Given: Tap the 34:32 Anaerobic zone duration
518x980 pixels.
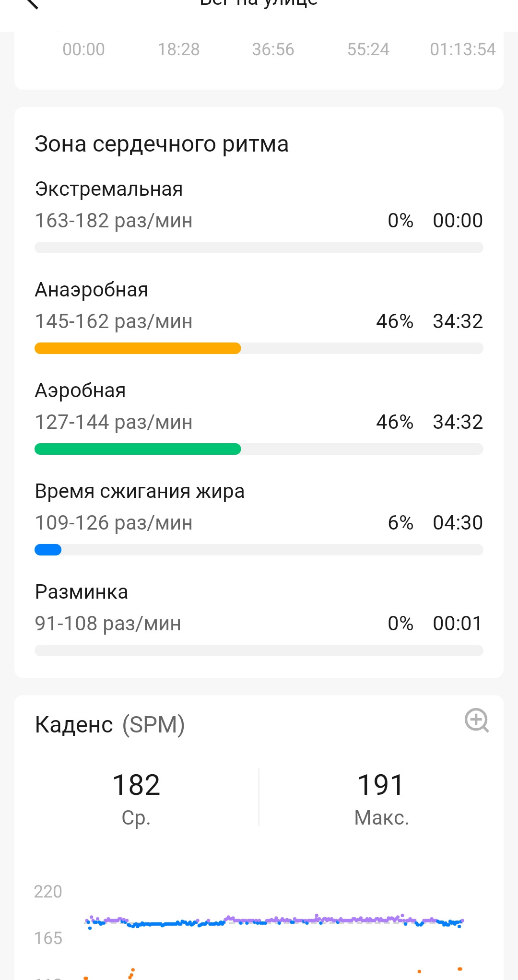Looking at the screenshot, I should (458, 321).
